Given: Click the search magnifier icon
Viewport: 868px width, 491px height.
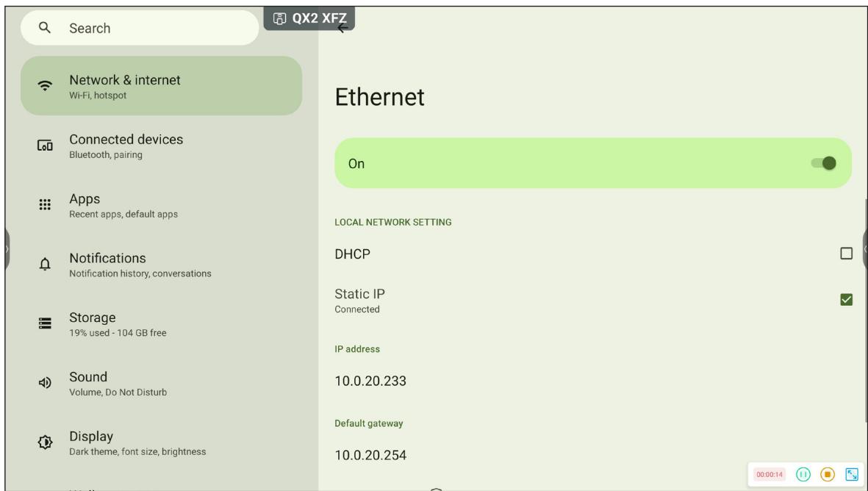Looking at the screenshot, I should coord(45,28).
